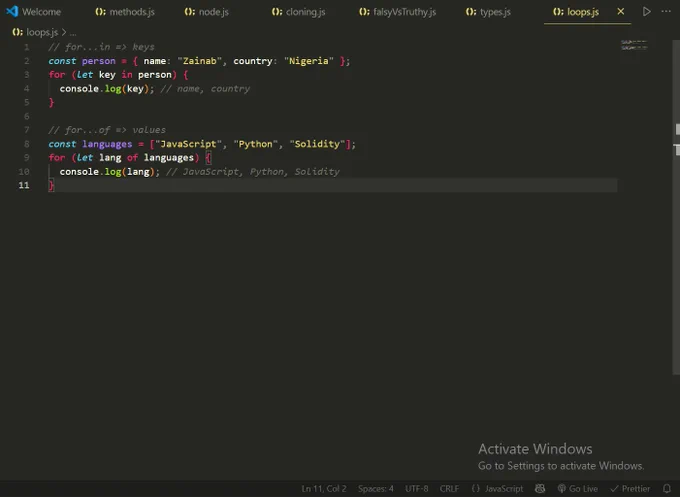Viewport: 680px width, 497px height.
Task: Open the Welcome tab
Action: 33,12
